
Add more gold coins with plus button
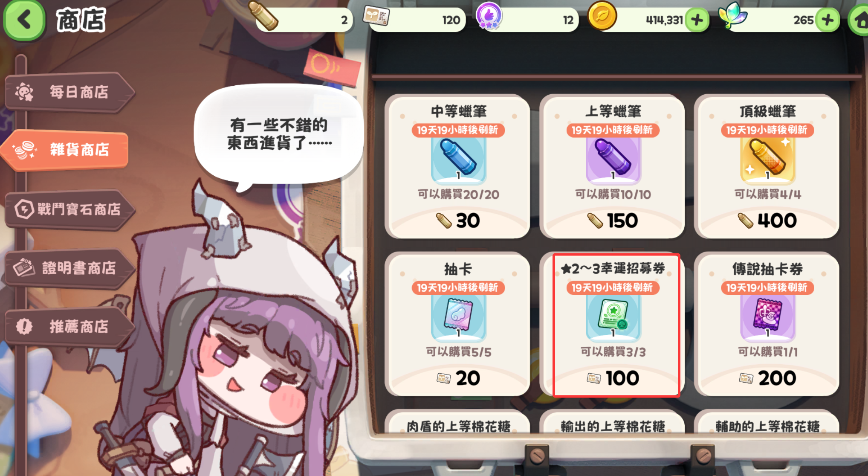[697, 20]
